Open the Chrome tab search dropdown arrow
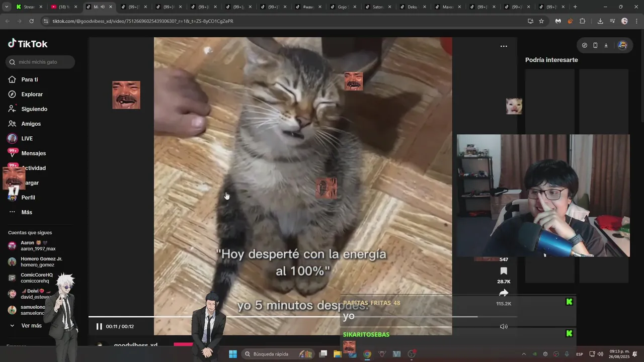644x362 pixels. [x=6, y=7]
